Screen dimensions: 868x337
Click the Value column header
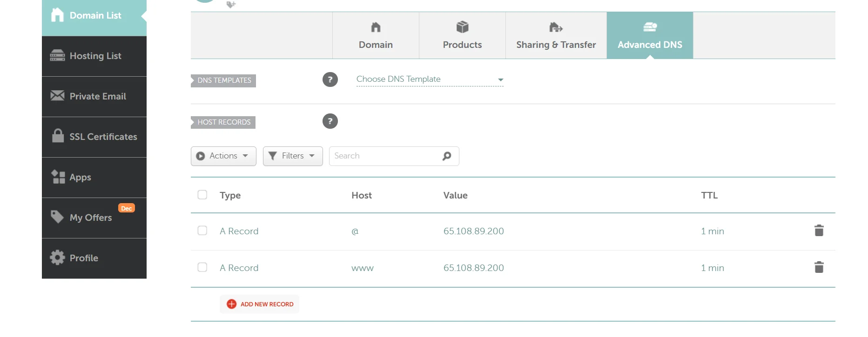click(456, 195)
